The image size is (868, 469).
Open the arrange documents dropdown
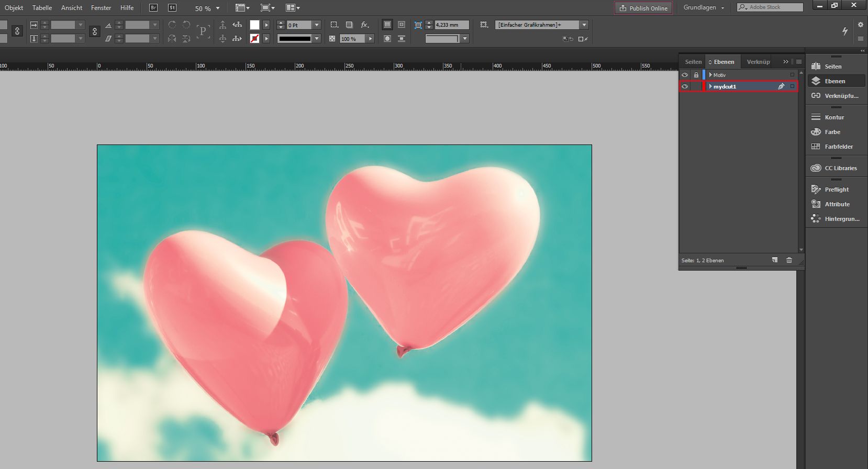(293, 8)
